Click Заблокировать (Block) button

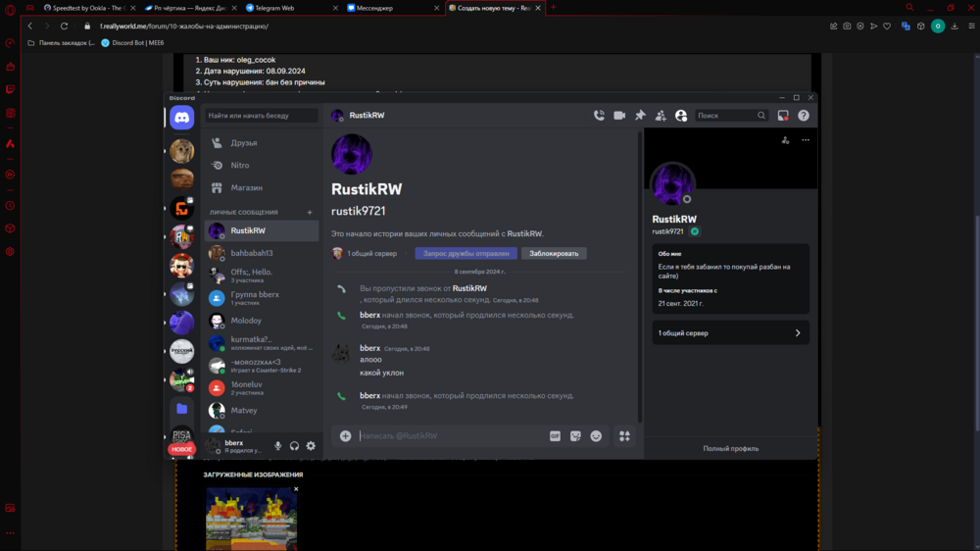[554, 253]
